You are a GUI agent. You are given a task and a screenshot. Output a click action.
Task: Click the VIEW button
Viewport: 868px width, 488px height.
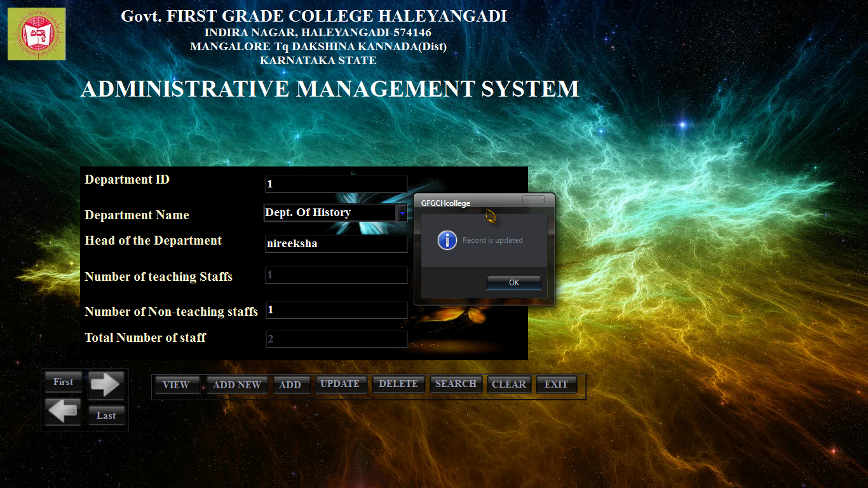tap(176, 384)
